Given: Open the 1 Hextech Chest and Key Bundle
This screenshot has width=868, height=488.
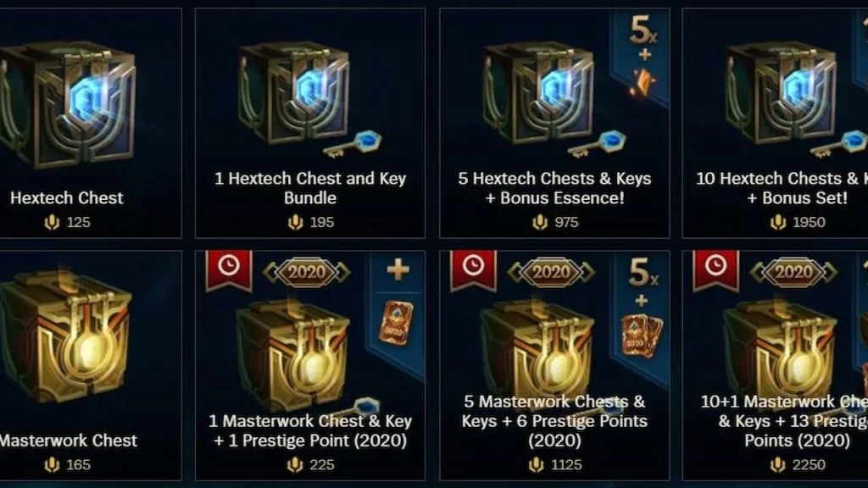Looking at the screenshot, I should coord(310,123).
